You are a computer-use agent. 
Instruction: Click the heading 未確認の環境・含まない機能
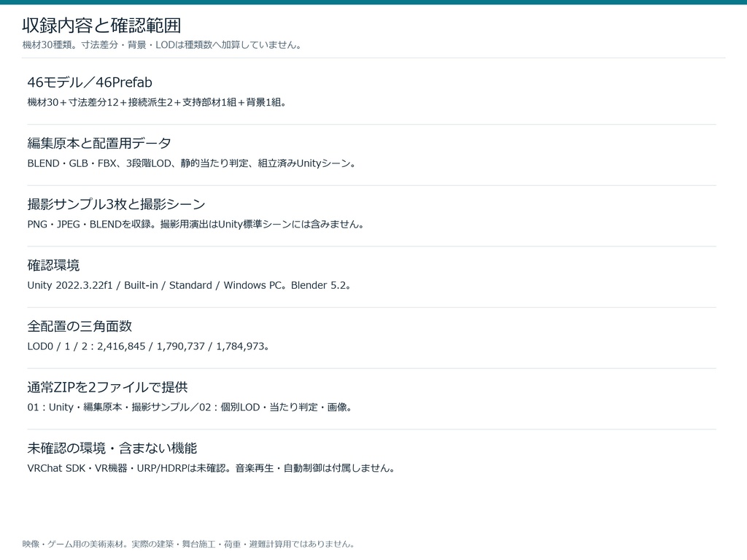point(112,448)
